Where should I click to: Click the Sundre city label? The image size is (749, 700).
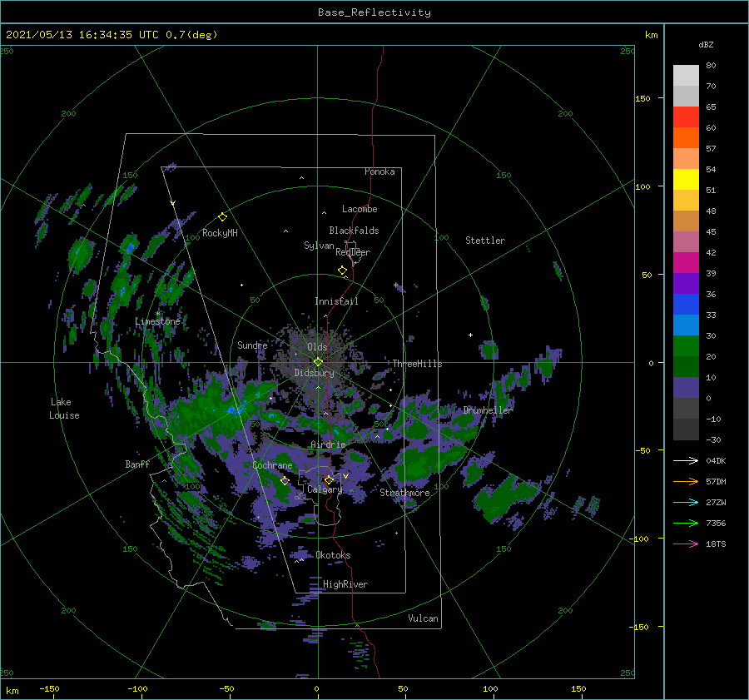(x=252, y=345)
